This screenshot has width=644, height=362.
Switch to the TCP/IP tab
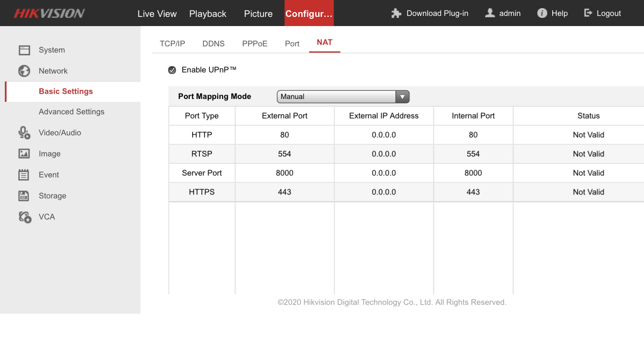172,44
